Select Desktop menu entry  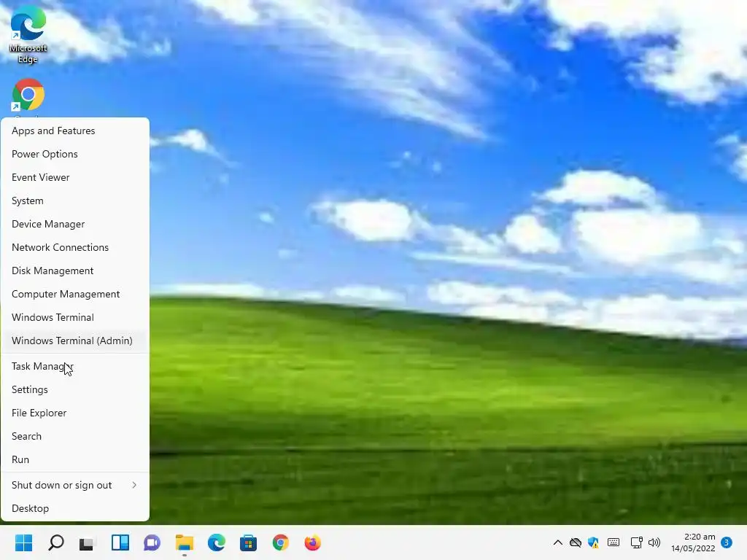pos(75,508)
